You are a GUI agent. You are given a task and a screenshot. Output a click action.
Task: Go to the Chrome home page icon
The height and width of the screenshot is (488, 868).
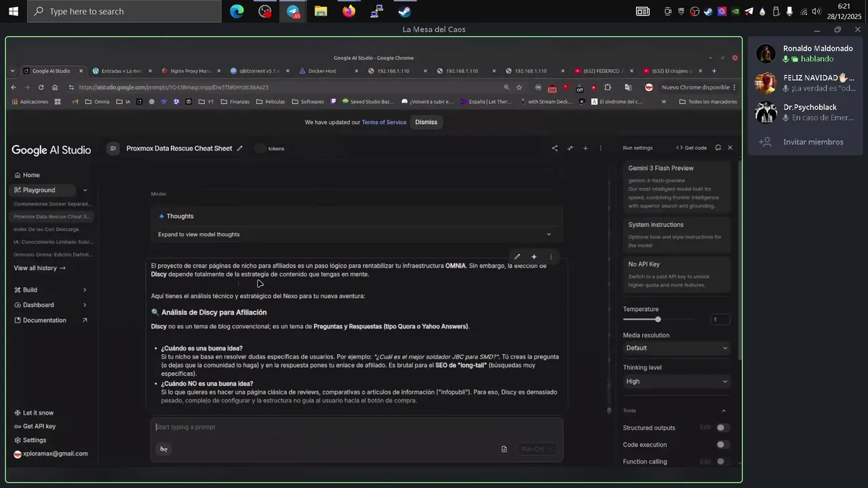pos(55,87)
